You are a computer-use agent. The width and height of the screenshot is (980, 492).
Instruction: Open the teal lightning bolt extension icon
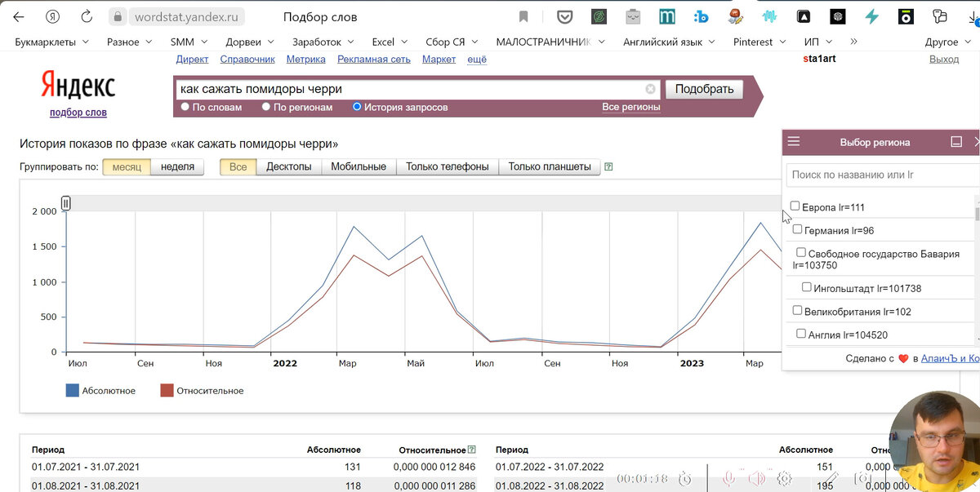coord(871,16)
